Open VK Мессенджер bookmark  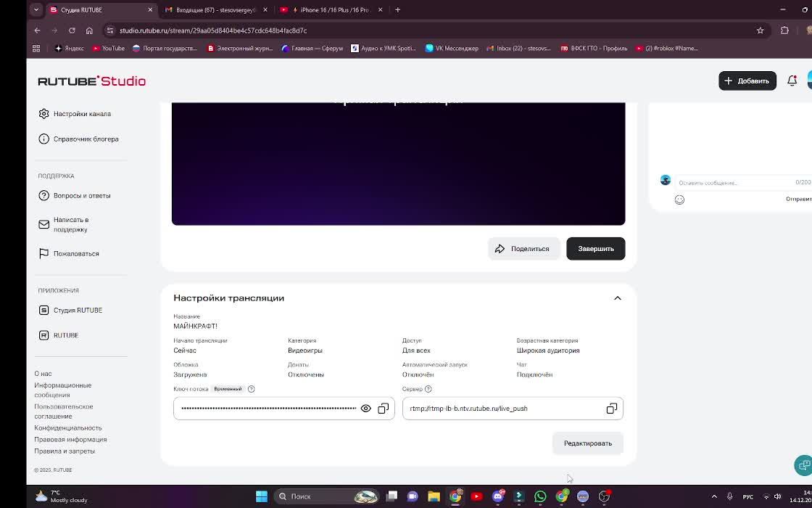[452, 48]
